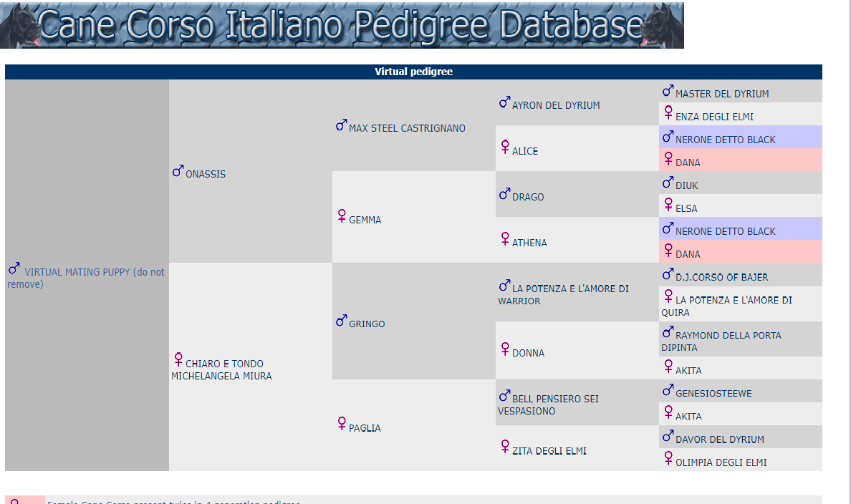Screen dimensions: 851x504
Task: Open ALICE dog entry
Action: click(525, 151)
